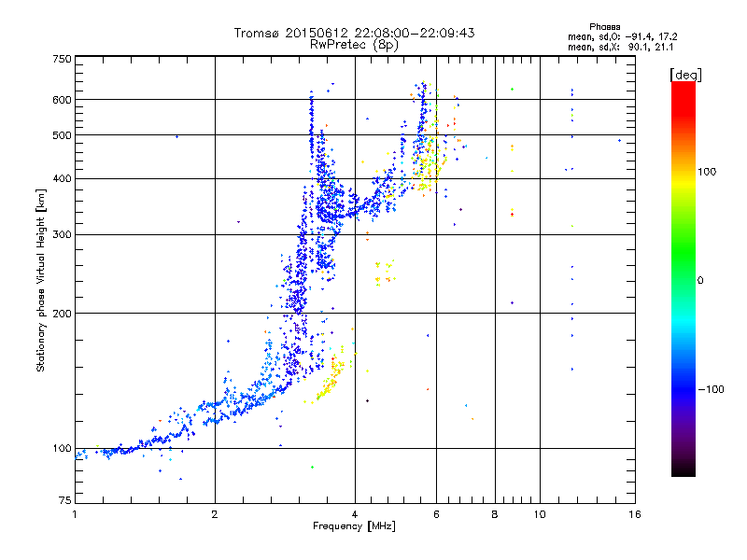
Task: Click the y-axis '100' tick label
Action: pyautogui.click(x=62, y=448)
